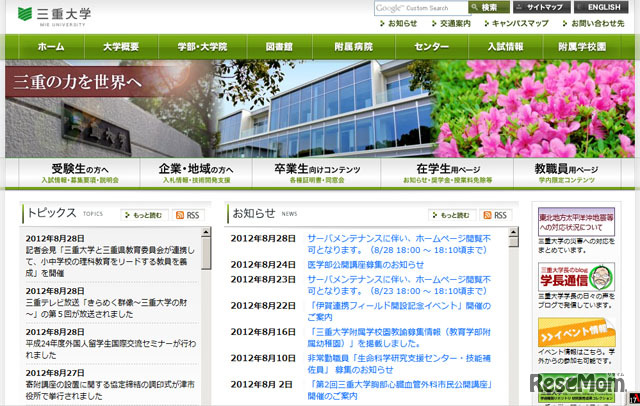Click the topic 寄附講座の設置に関する協定締結
Viewport: 640px width, 406px height.
point(110,390)
